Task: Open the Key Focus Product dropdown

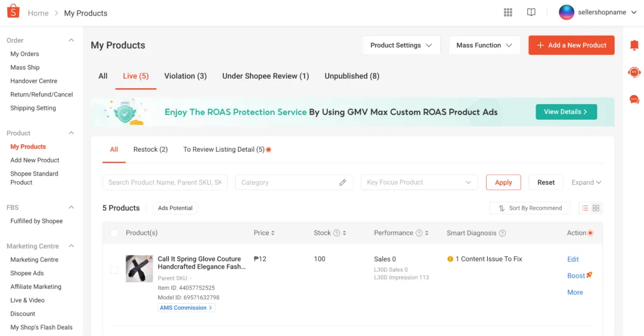Action: (419, 182)
